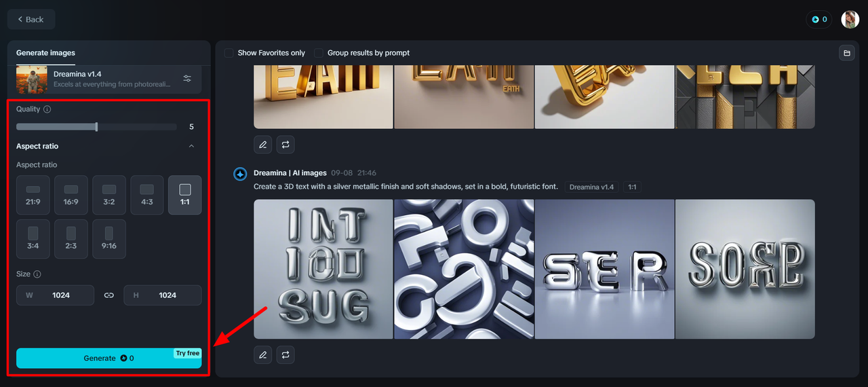Click the Quality slider track
This screenshot has width=868, height=387.
click(x=96, y=127)
